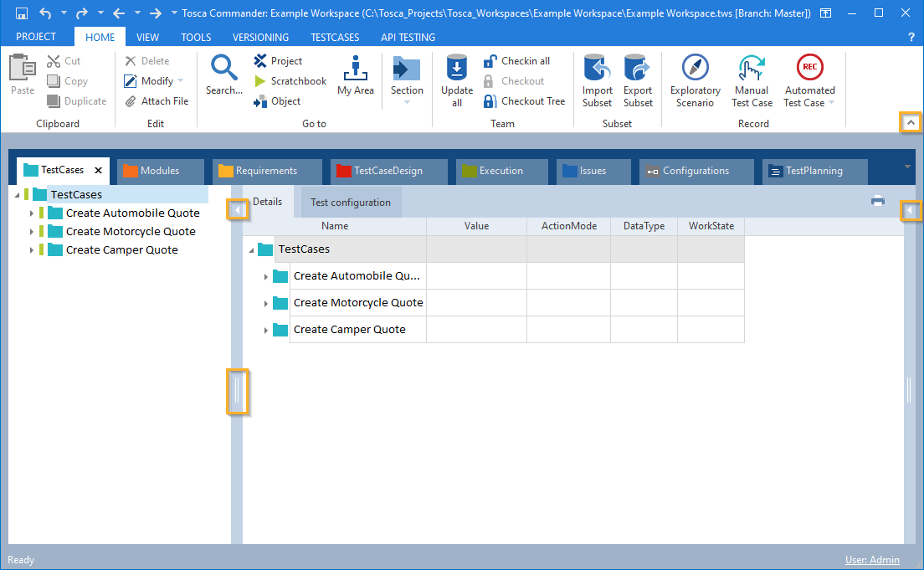Image resolution: width=924 pixels, height=570 pixels.
Task: Click the print icon in Details pane
Action: click(878, 201)
